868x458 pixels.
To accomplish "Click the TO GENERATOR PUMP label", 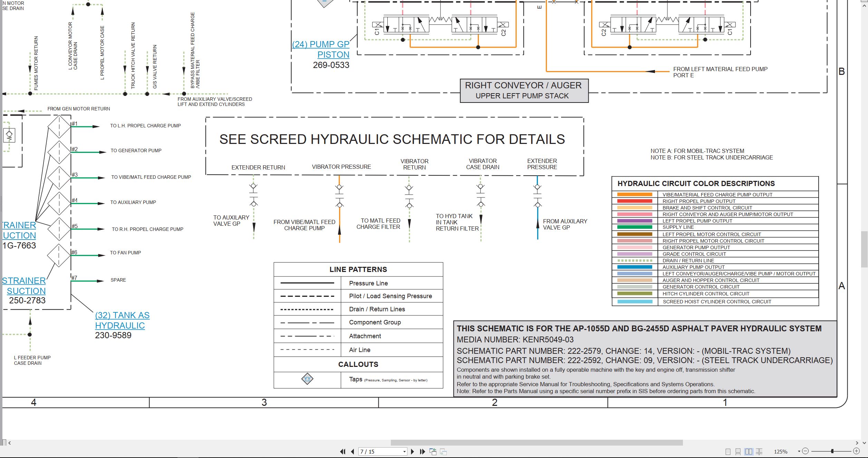I will (x=136, y=150).
